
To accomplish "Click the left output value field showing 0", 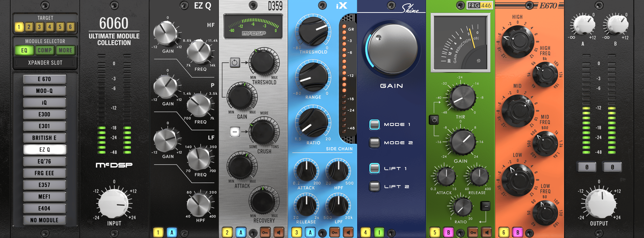I will point(586,167).
